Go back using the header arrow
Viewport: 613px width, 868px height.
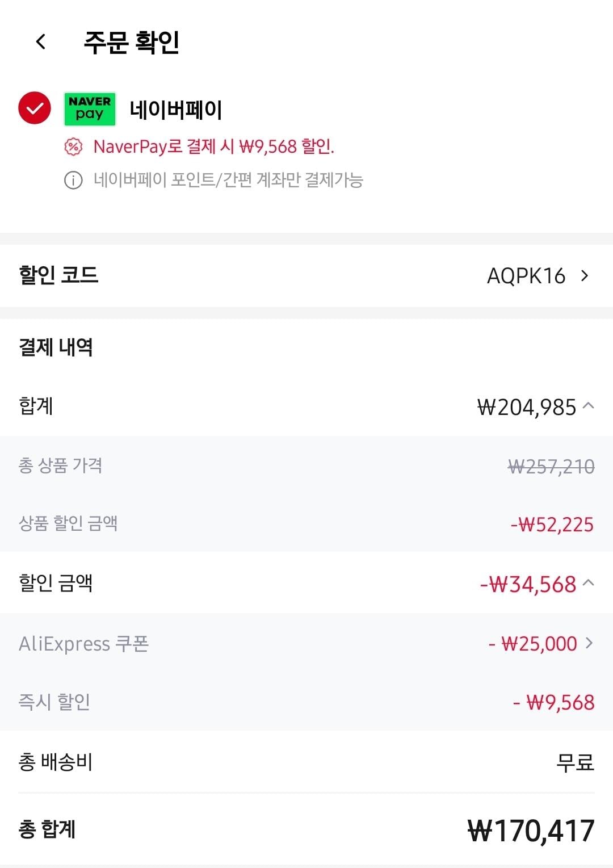40,41
